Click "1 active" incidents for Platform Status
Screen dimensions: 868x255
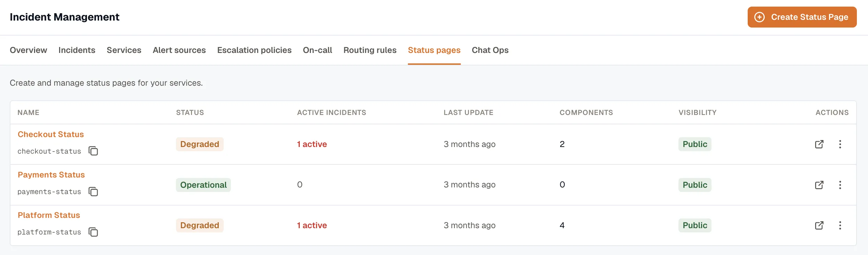[x=312, y=225]
